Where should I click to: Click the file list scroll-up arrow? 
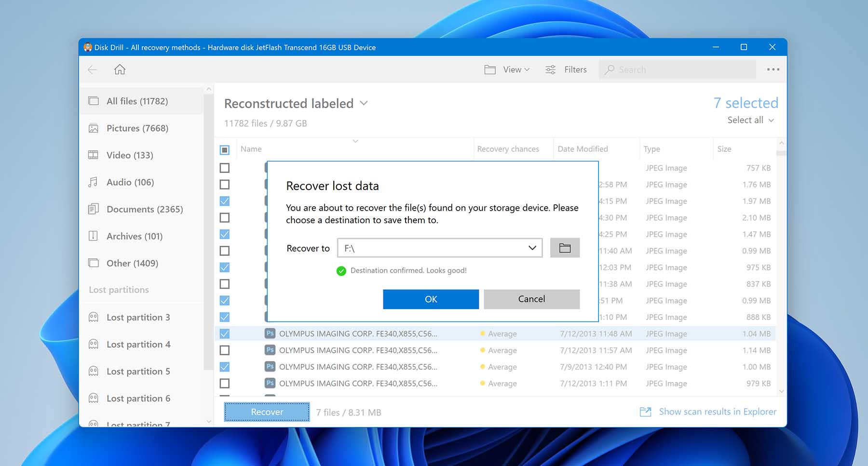pos(782,143)
